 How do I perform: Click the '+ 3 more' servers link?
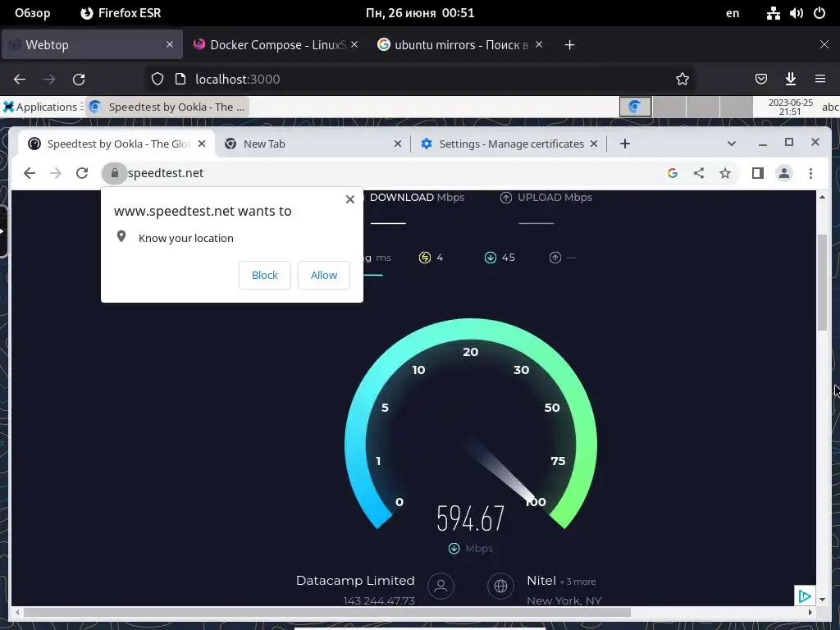578,582
